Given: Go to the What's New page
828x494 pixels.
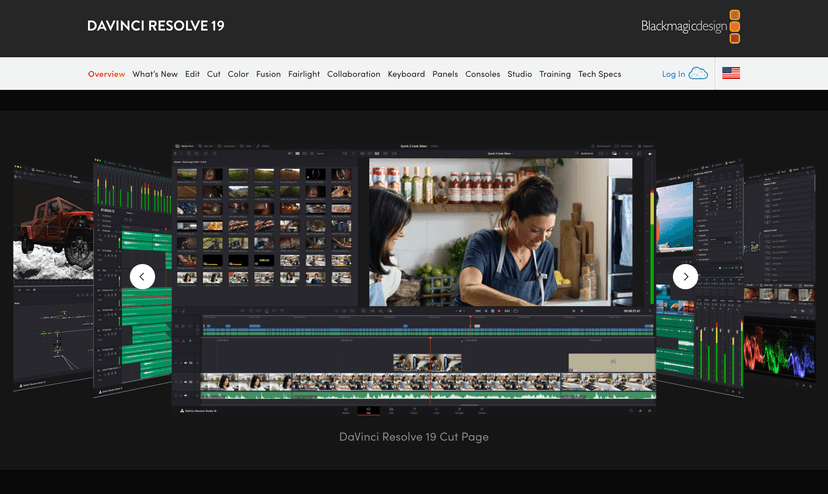Looking at the screenshot, I should tap(155, 74).
